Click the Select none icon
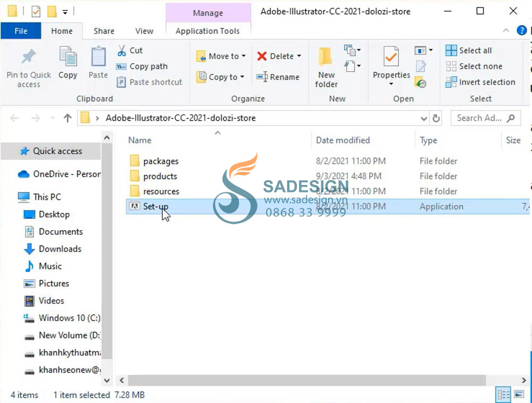Screen dimensions: 532x403 [451, 66]
